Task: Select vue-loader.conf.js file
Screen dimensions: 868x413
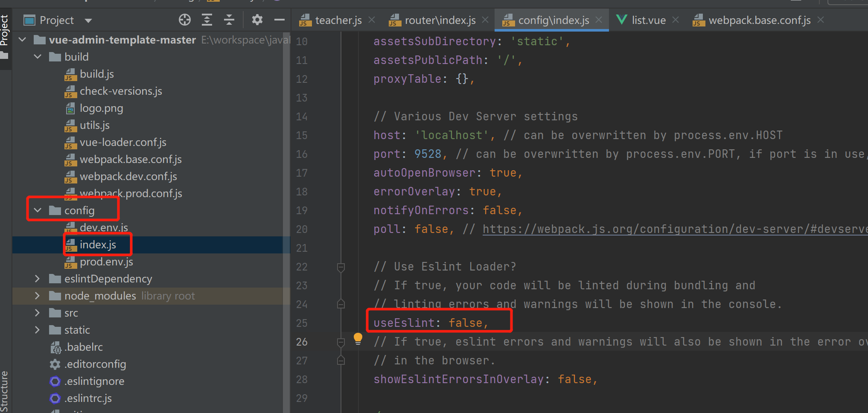Action: point(123,142)
